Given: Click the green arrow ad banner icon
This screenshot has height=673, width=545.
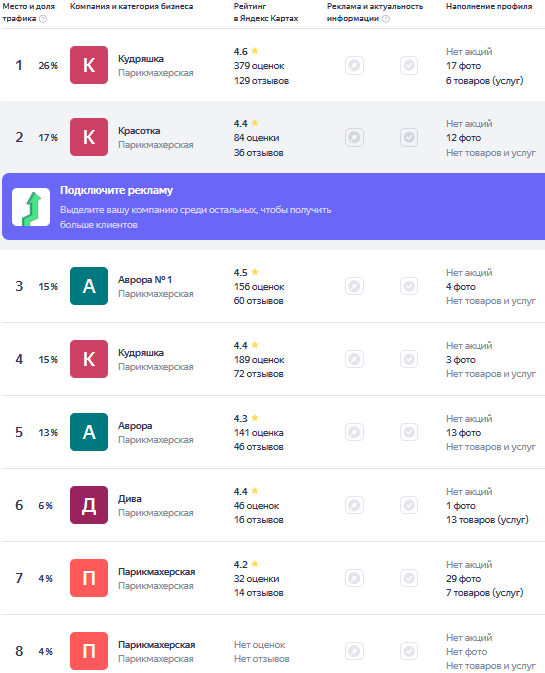Looking at the screenshot, I should (x=31, y=207).
